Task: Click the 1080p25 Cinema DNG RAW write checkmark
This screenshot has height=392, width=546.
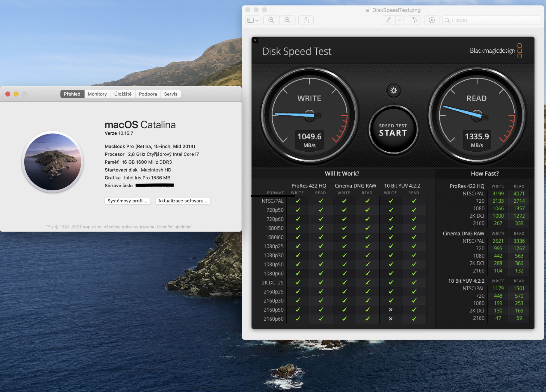Action: 344,246
